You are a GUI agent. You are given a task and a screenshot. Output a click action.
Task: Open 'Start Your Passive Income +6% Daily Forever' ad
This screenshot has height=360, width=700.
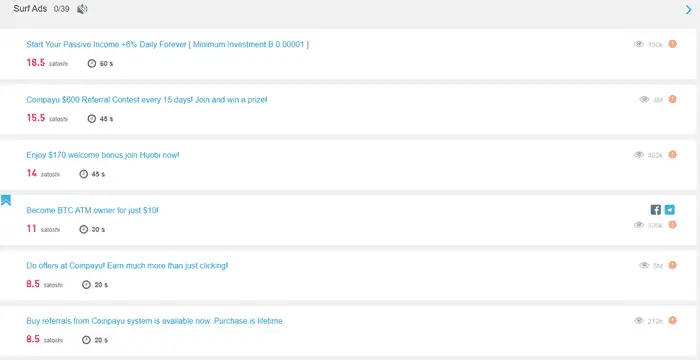(167, 44)
